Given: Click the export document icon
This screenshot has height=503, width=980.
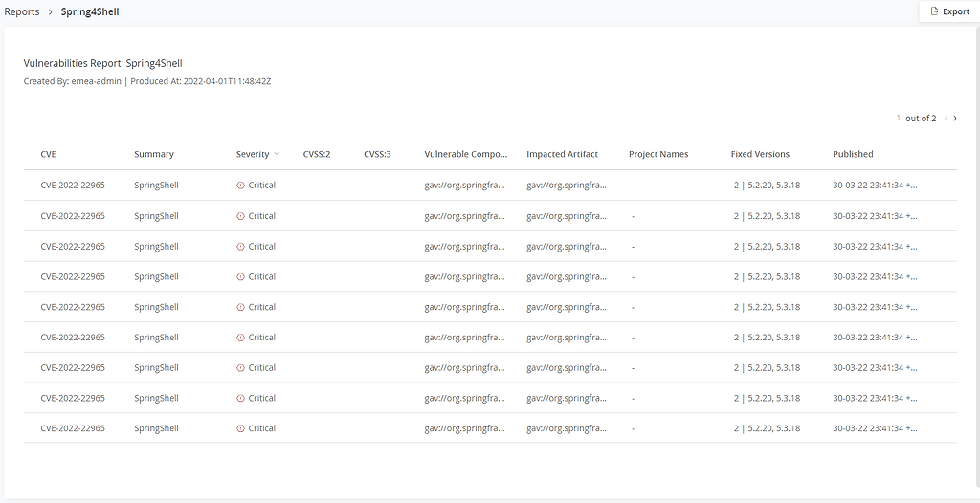Looking at the screenshot, I should [x=935, y=11].
